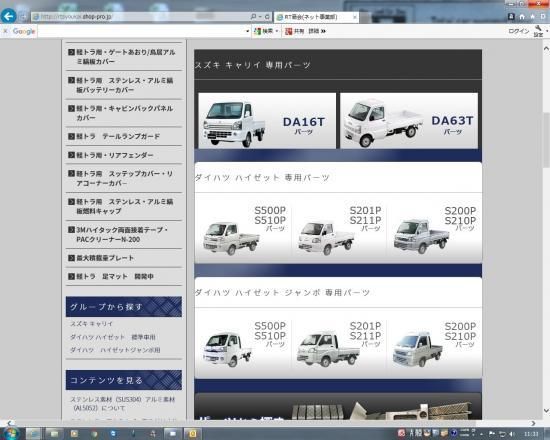The image size is (550, 440).
Task: Open ステンレス素材(SUS304) アルミ素材 について link
Action: click(x=122, y=404)
